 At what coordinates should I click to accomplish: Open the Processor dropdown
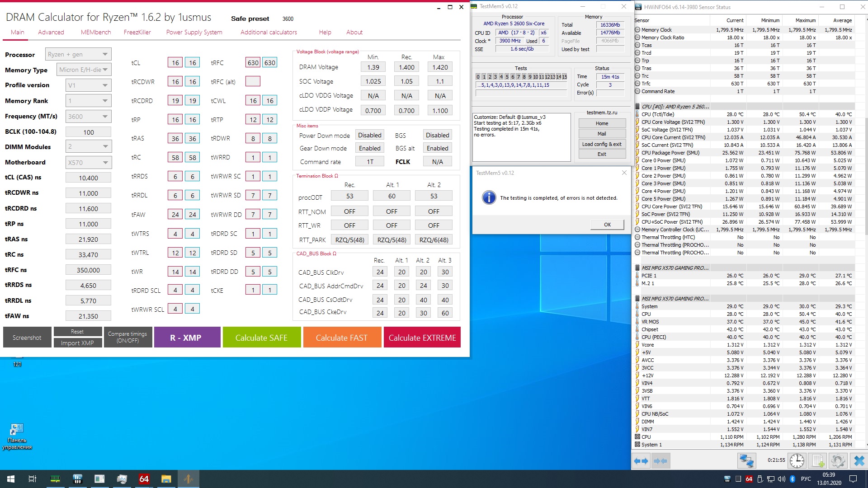tap(78, 54)
